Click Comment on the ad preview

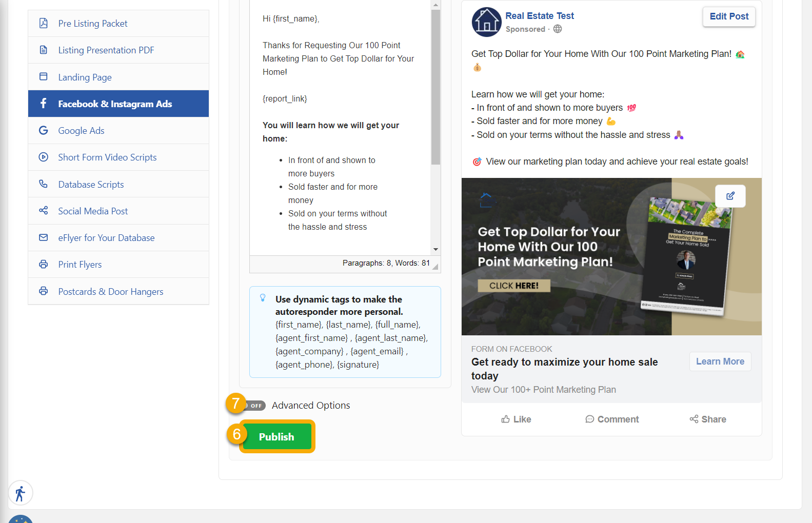coord(612,419)
